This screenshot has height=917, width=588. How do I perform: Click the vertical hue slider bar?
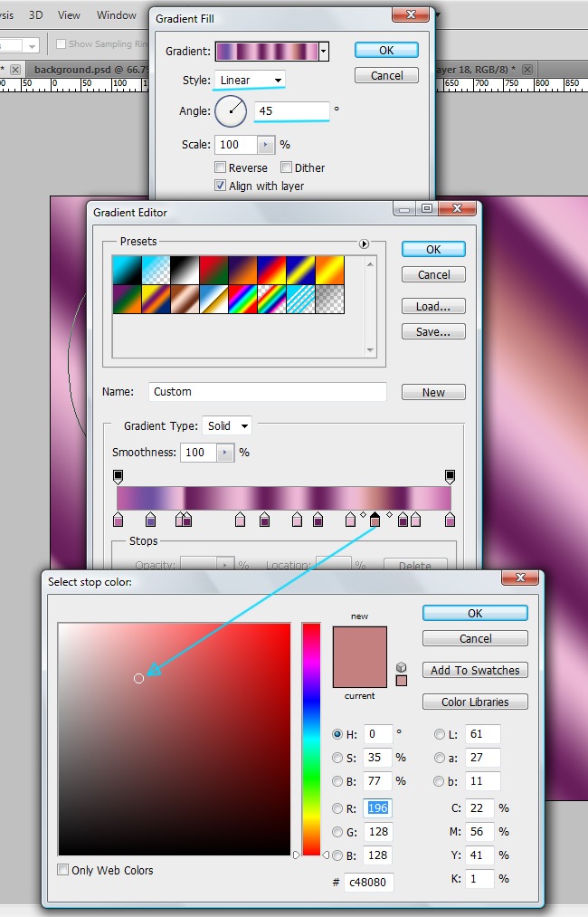pos(311,740)
